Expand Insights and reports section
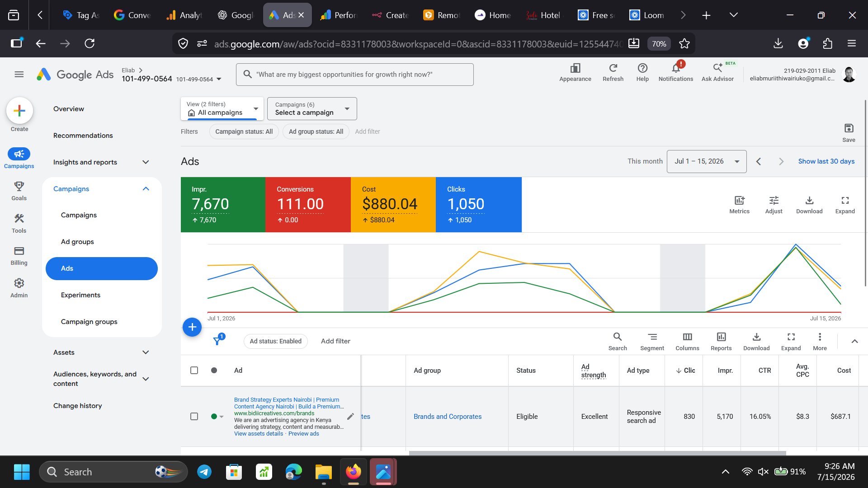 tap(146, 162)
